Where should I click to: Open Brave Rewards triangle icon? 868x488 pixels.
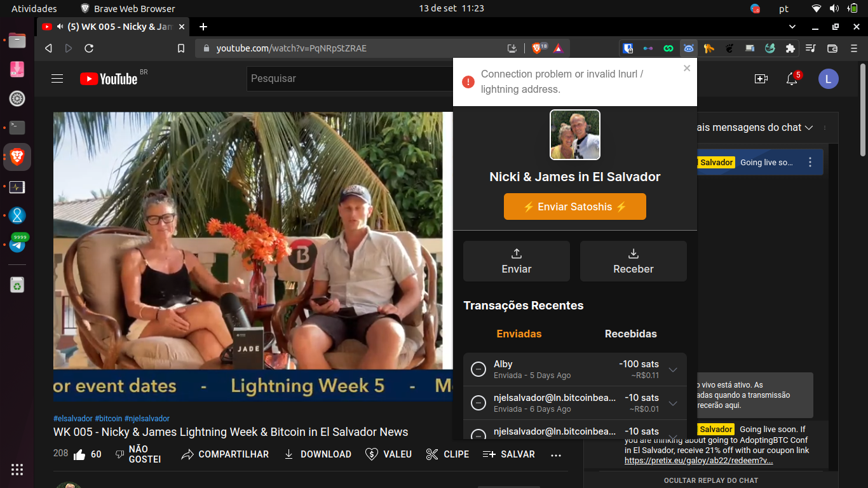point(557,48)
